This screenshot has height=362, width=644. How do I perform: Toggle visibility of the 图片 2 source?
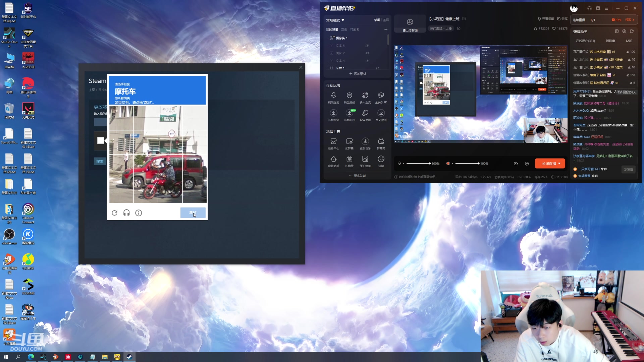click(367, 53)
